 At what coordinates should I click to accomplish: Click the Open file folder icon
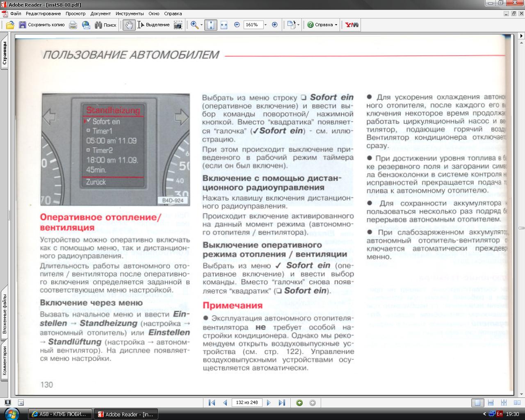tap(10, 25)
